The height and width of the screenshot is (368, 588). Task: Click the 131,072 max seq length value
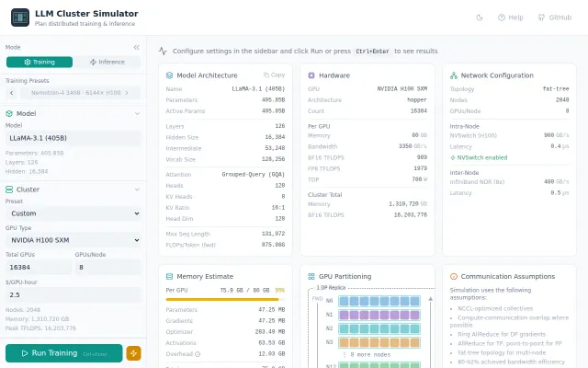pos(273,234)
